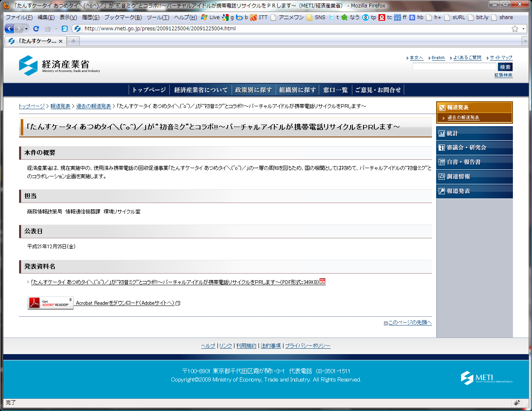Select 政策別に探す in navigation bar
This screenshot has height=411, width=532.
(x=254, y=90)
